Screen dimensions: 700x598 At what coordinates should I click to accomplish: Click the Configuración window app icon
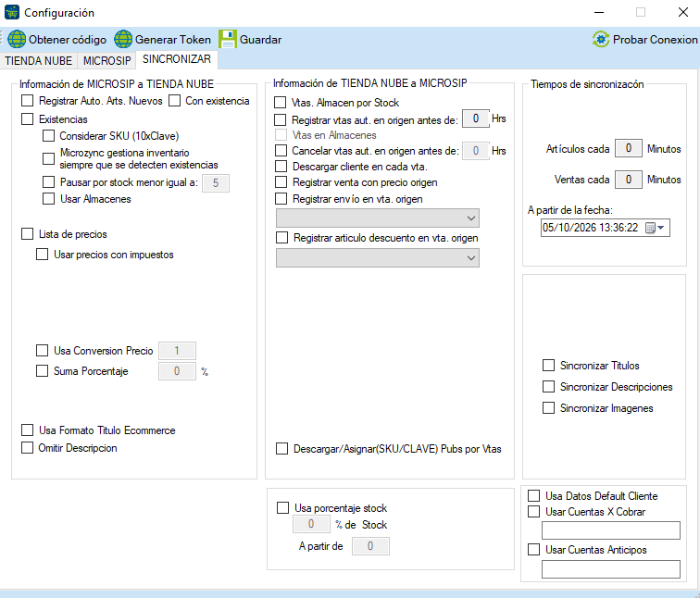[12, 12]
